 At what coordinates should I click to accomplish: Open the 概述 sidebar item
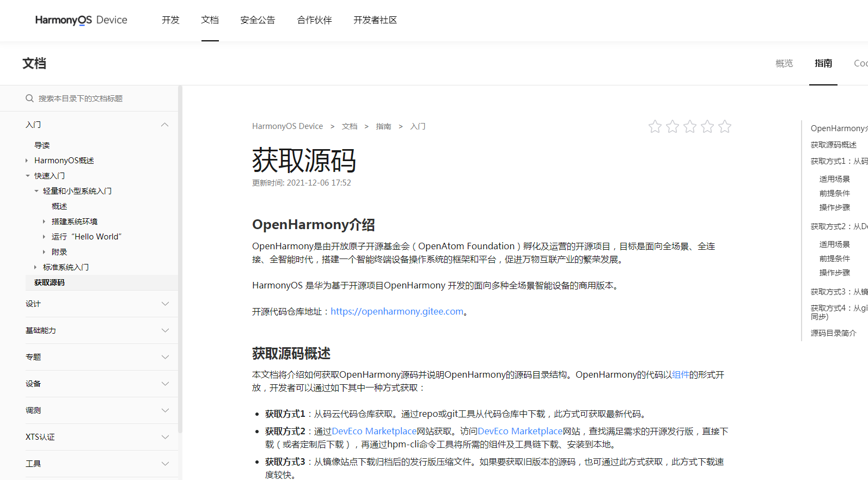click(x=59, y=206)
